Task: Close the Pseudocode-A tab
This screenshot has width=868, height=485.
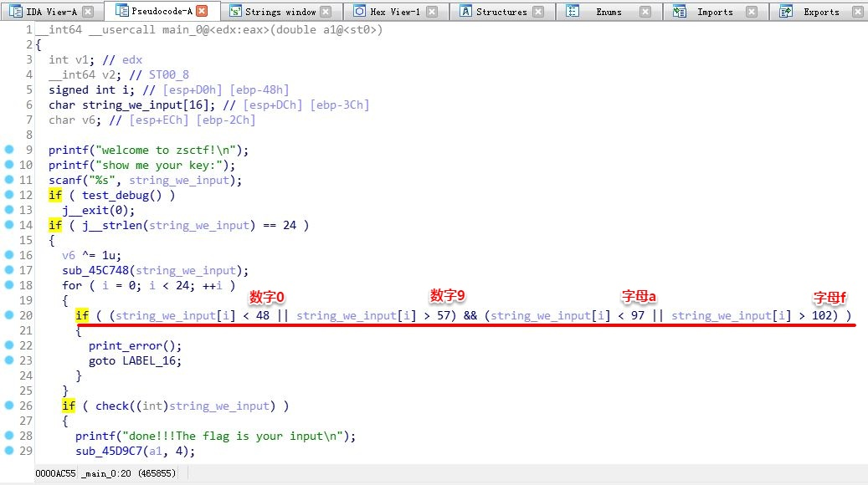Action: click(x=203, y=11)
